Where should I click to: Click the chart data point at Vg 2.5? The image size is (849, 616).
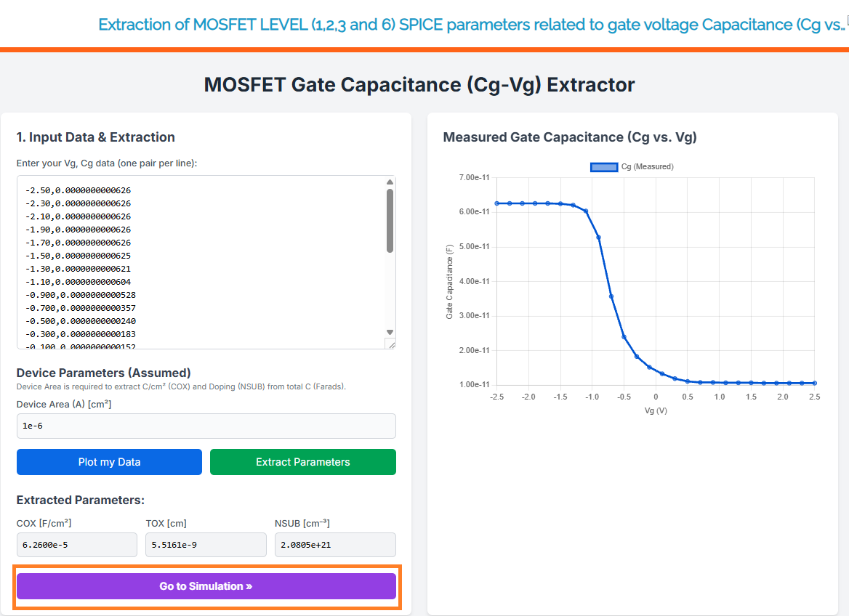(x=814, y=383)
